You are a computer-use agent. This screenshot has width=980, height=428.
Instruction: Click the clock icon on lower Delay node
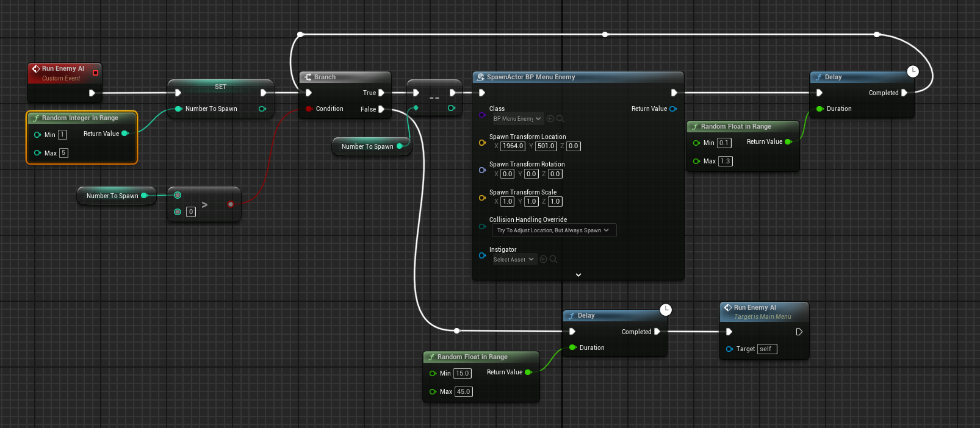tap(666, 310)
